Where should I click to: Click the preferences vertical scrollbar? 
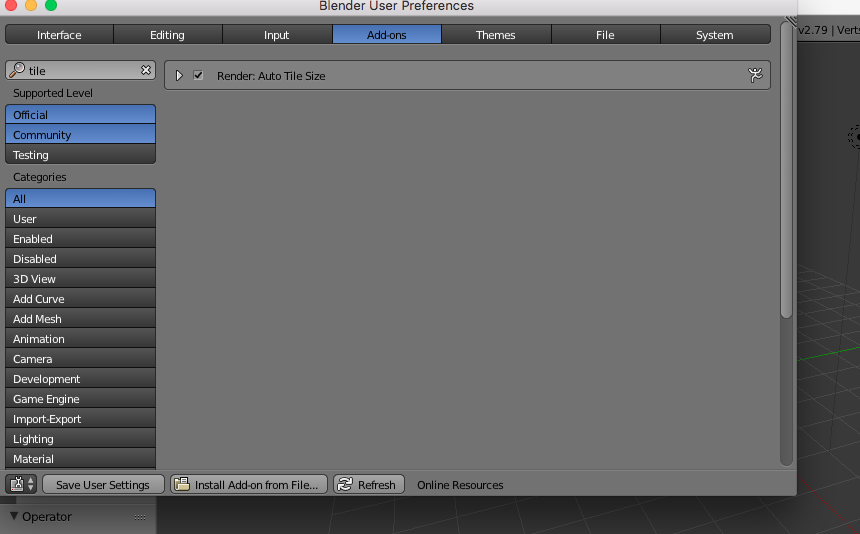(787, 170)
